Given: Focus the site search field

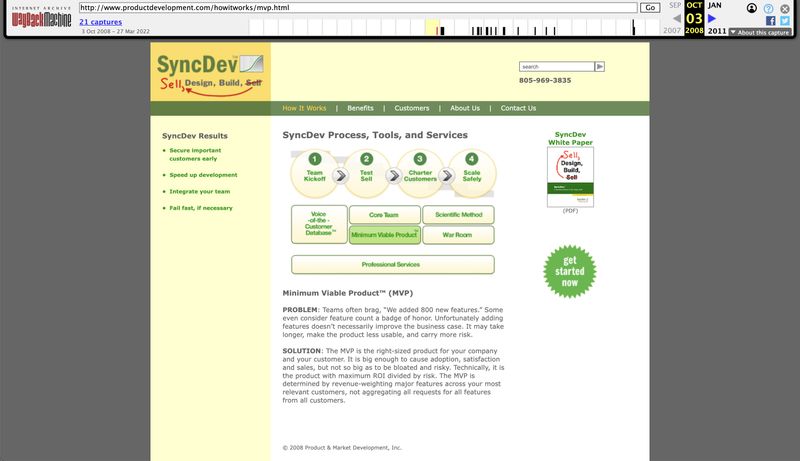Looking at the screenshot, I should point(557,67).
